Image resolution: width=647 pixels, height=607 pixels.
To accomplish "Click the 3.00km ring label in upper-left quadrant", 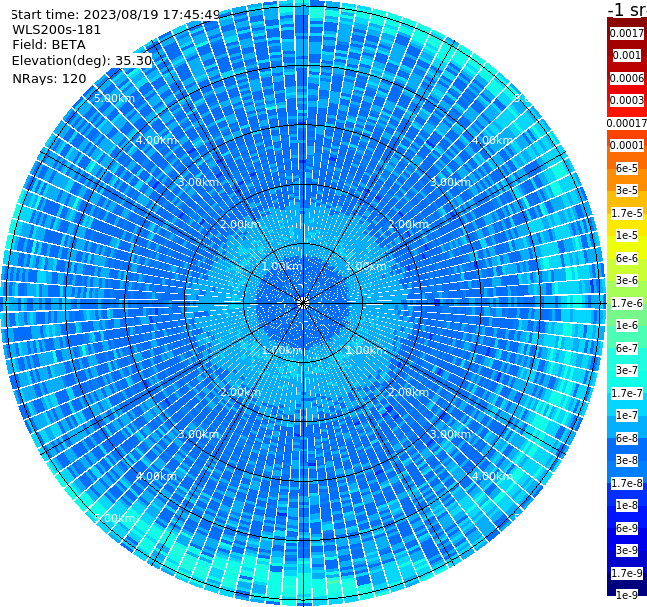I will [198, 182].
